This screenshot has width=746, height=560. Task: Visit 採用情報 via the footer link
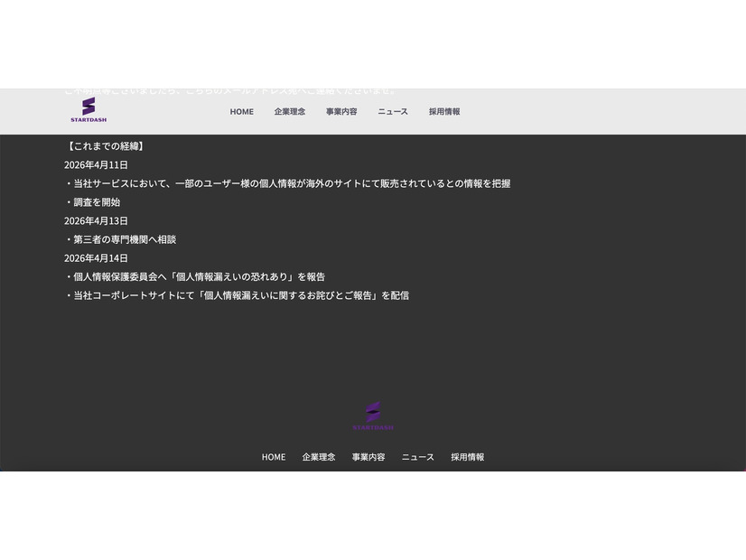[x=468, y=457]
